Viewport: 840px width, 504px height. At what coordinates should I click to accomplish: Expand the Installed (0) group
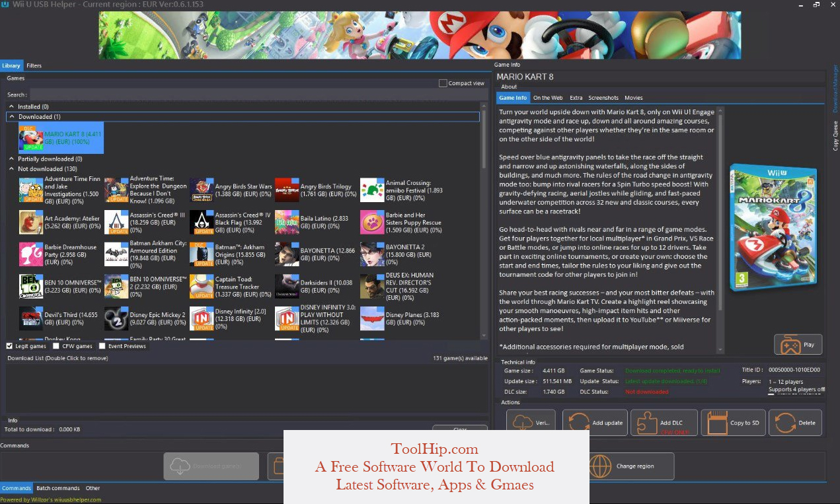11,106
